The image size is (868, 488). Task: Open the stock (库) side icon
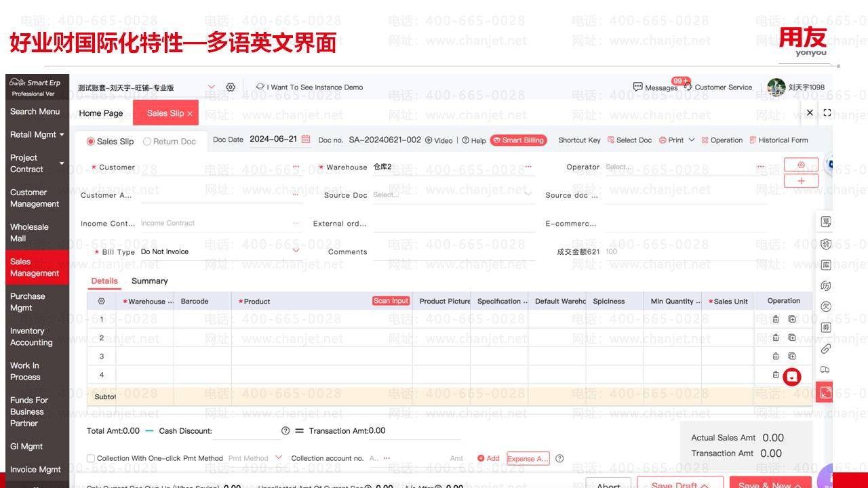pos(825,265)
